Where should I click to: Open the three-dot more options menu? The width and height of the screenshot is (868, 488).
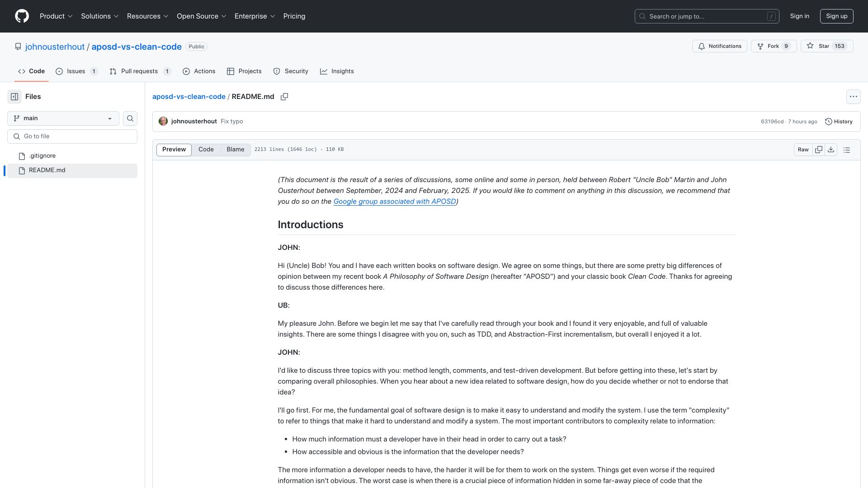[853, 97]
